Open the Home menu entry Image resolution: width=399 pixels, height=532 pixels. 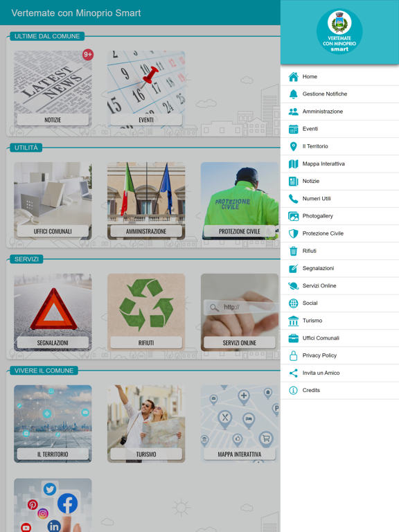(339, 77)
